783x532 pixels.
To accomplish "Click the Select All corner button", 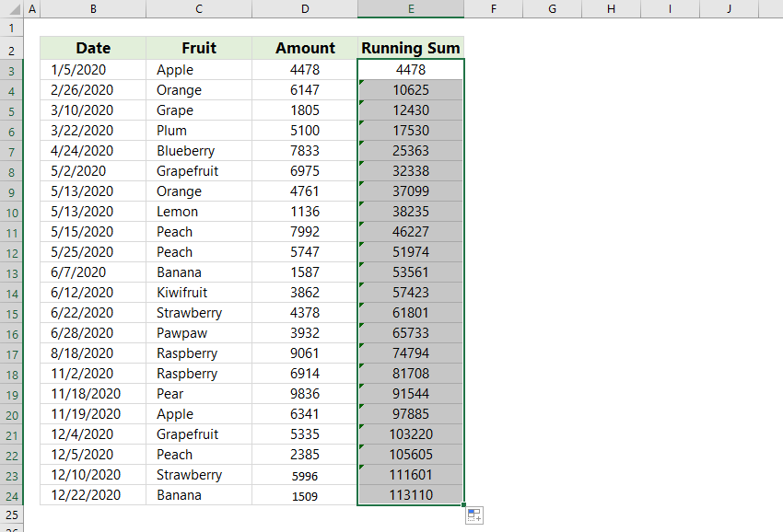I will point(10,8).
